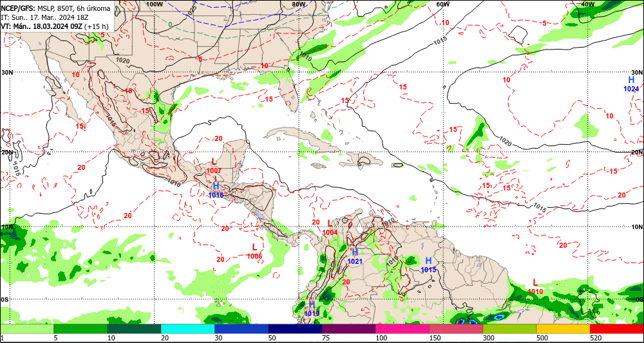Click the green 0 isotherm label
Image resolution: width=644 pixels, height=343 pixels.
(x=170, y=24)
